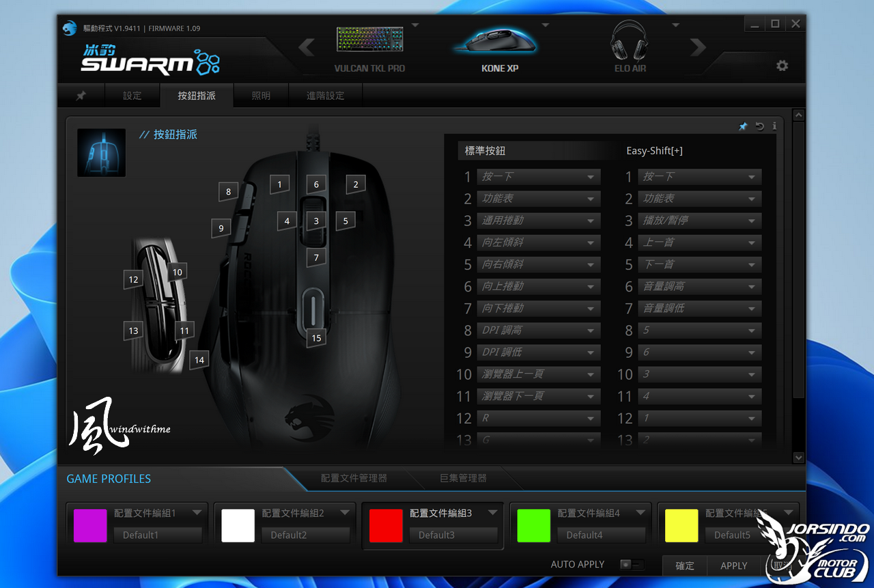874x588 pixels.
Task: Open Easy-Shift button 6 dropdown 音量調高
Action: click(700, 287)
